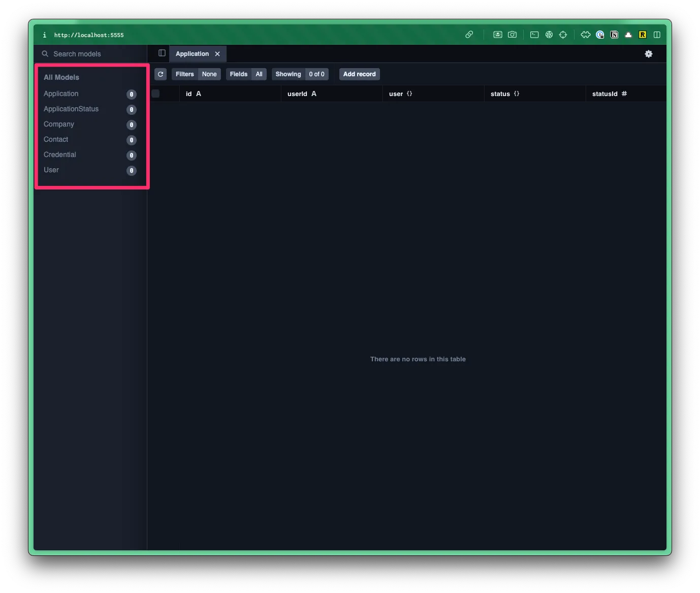
Task: Toggle the browser split view icon
Action: click(x=657, y=35)
